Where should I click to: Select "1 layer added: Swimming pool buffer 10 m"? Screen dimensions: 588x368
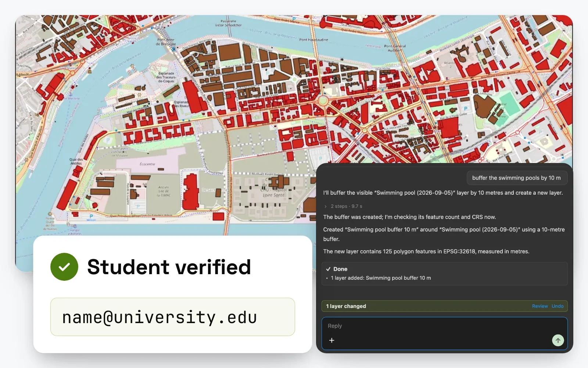point(381,278)
